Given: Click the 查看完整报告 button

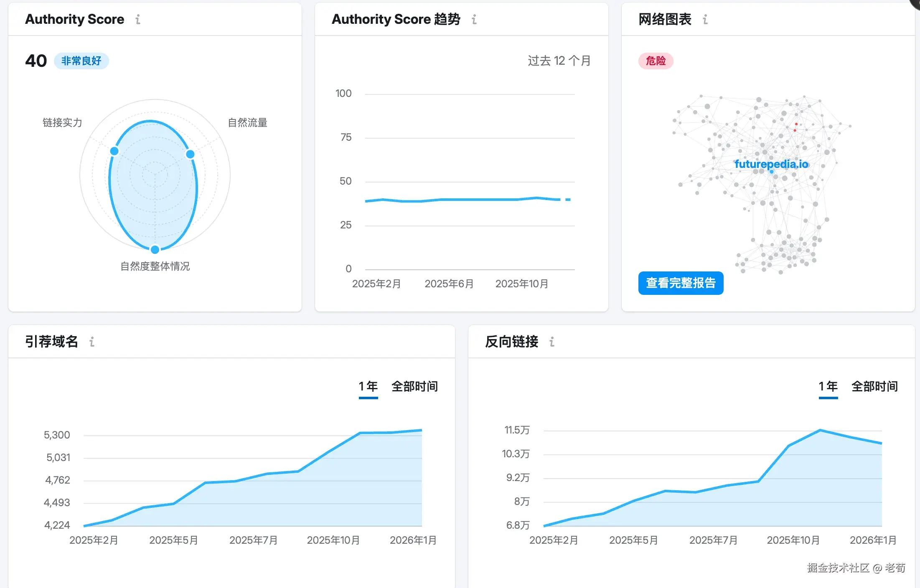Looking at the screenshot, I should click(681, 283).
